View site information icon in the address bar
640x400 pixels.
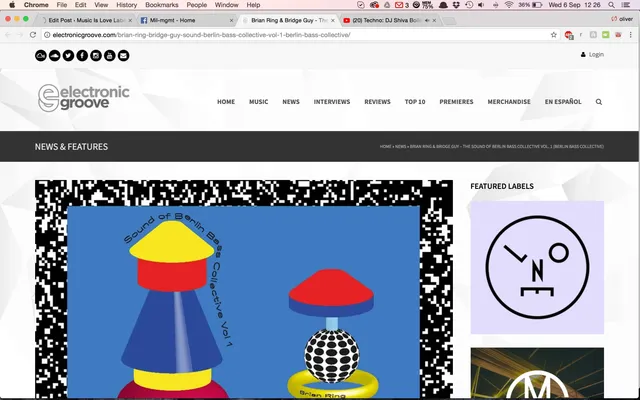pyautogui.click(x=47, y=35)
